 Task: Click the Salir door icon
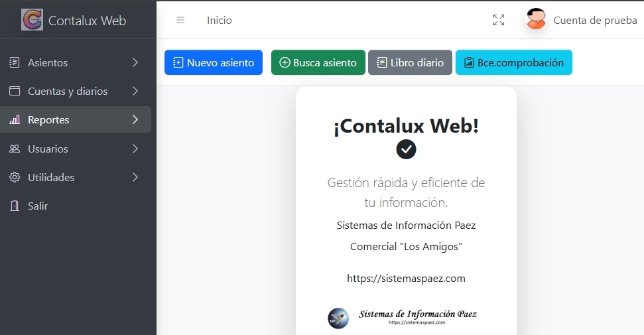click(15, 206)
